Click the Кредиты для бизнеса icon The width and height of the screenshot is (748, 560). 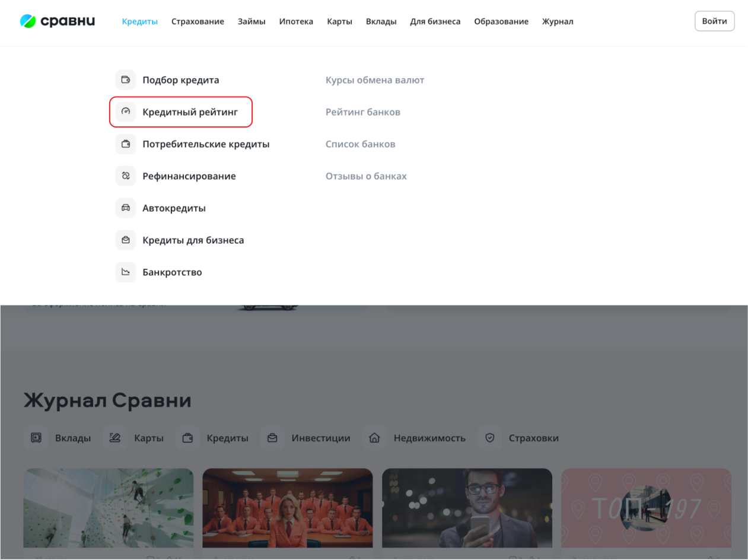tap(126, 240)
